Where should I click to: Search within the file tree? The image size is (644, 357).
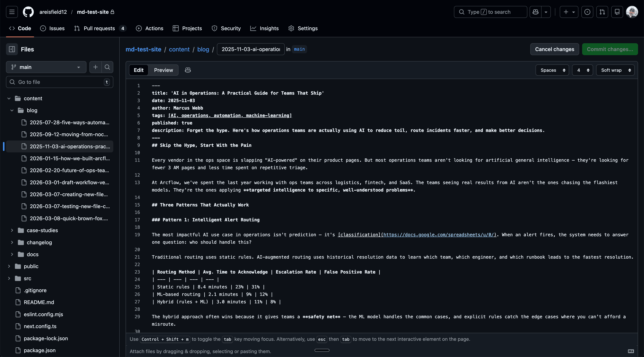click(108, 67)
